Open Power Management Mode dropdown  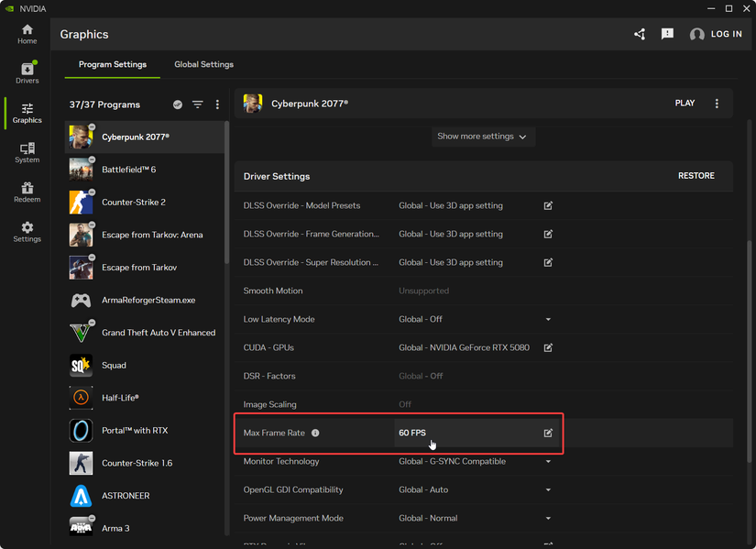pos(548,519)
